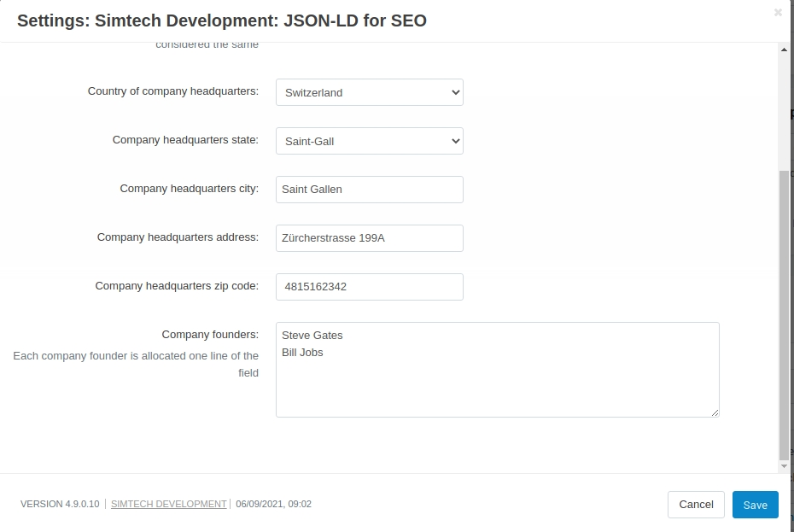This screenshot has width=794, height=532.
Task: Click the vertical scrollbar thumb
Action: pyautogui.click(x=784, y=314)
